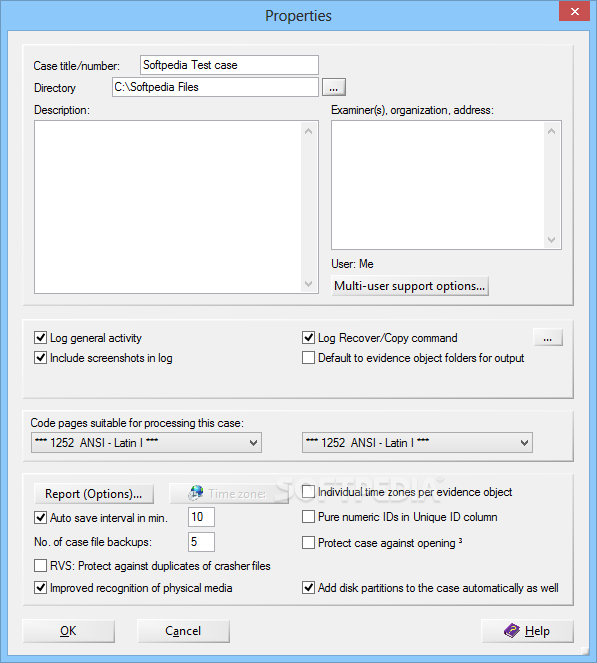Click the Description scrollbar up arrow

[309, 131]
